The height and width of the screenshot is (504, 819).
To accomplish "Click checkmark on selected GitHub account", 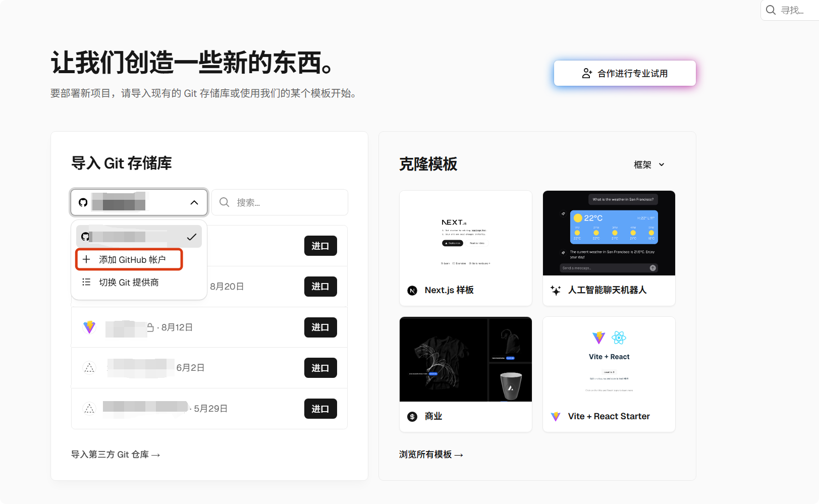I will click(x=192, y=237).
